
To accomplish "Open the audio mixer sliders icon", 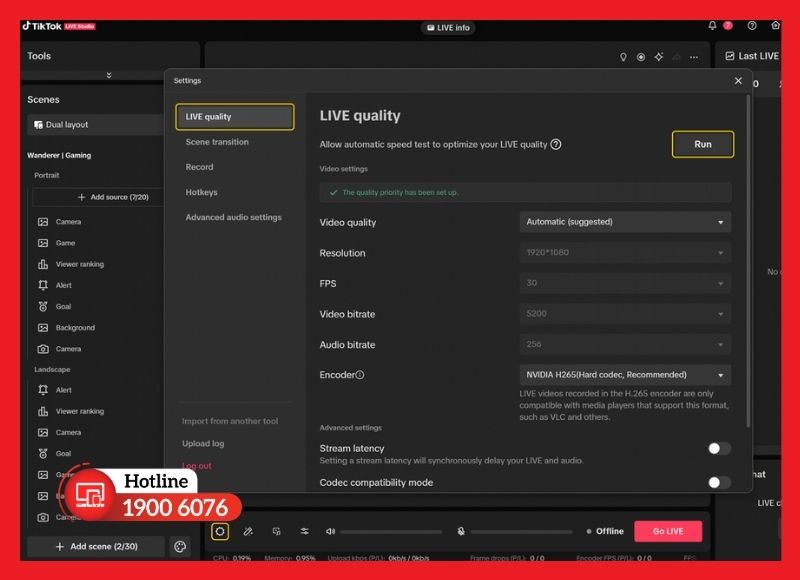I will tap(305, 532).
